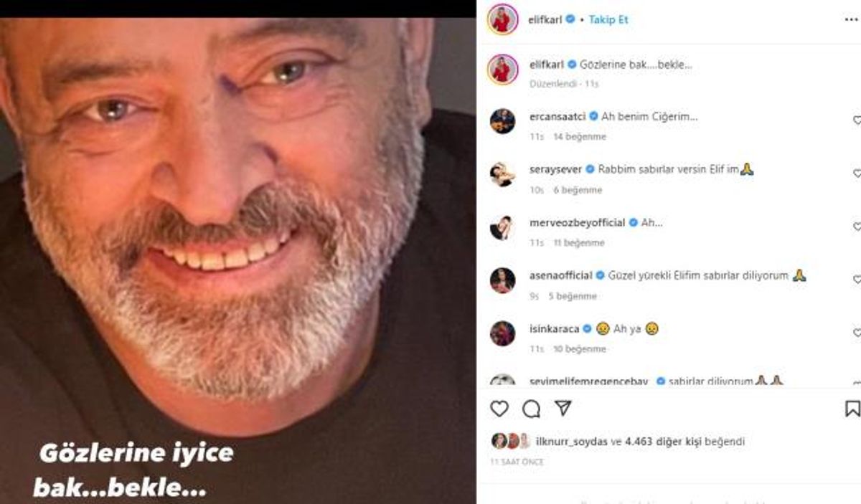The width and height of the screenshot is (861, 504).
Task: Open asenaofficial profile avatar
Action: click(502, 280)
